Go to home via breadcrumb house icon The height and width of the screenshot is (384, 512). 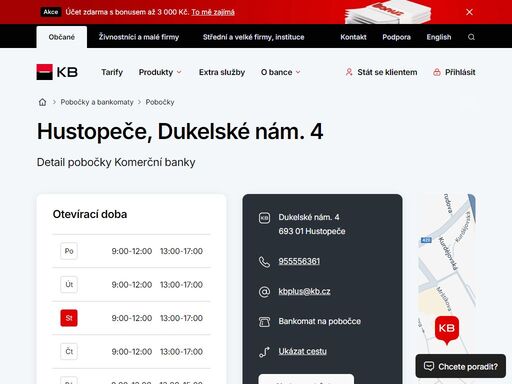[42, 102]
